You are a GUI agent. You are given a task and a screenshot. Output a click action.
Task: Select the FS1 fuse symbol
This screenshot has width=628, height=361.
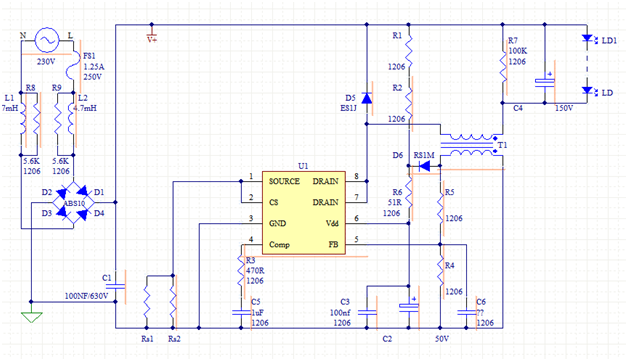[73, 65]
